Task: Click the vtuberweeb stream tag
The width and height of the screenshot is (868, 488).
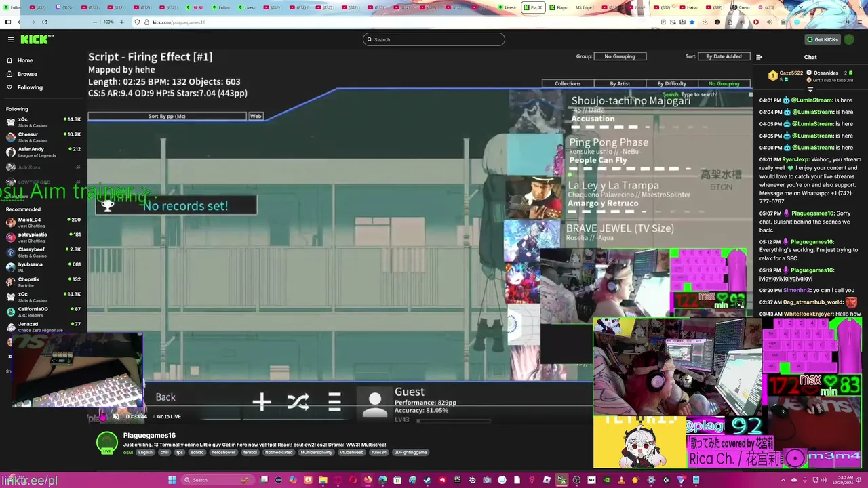Action: 351,453
